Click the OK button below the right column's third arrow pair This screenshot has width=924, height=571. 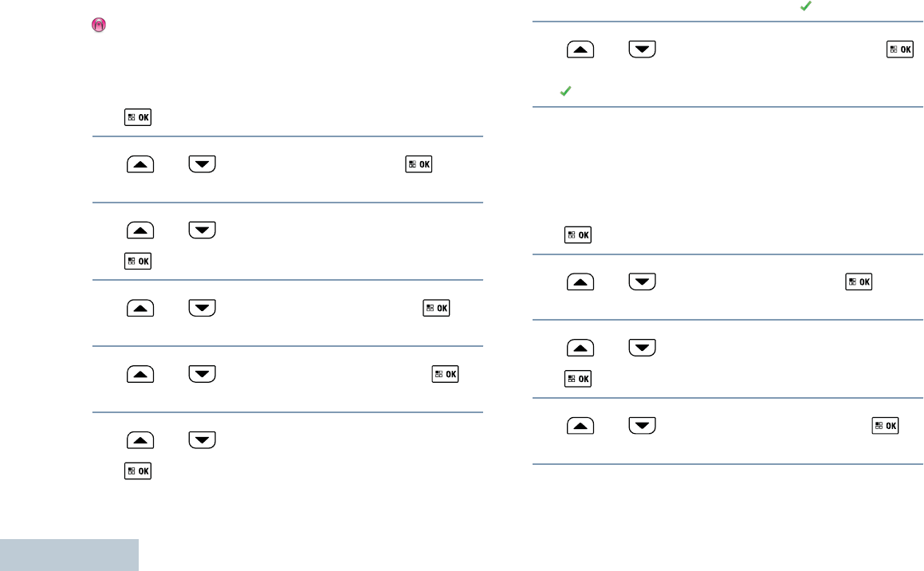pos(578,379)
